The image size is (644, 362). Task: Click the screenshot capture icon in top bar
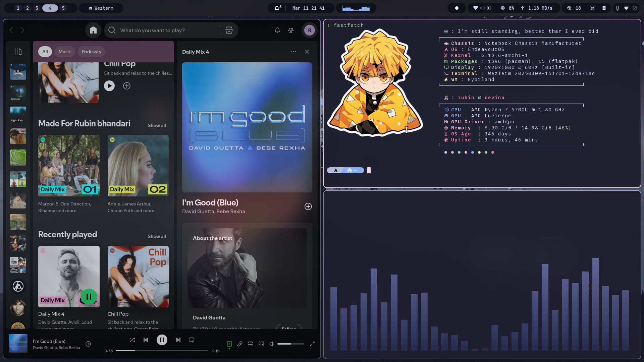tap(592, 8)
